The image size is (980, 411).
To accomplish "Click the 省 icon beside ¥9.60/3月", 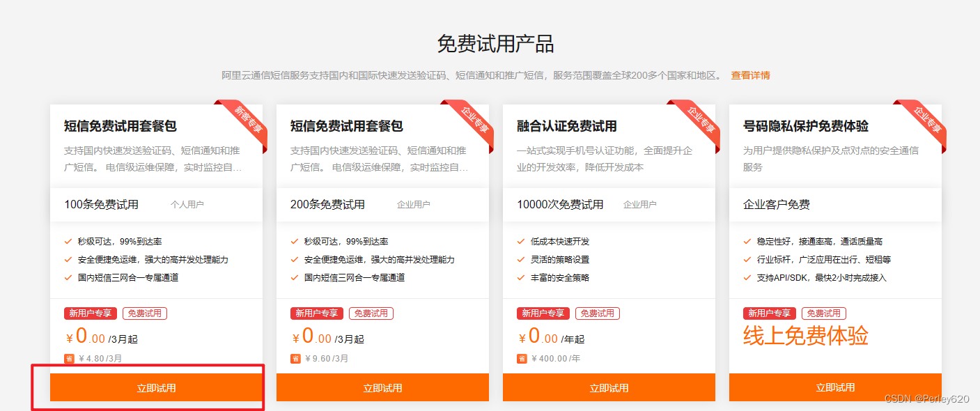I will [295, 359].
